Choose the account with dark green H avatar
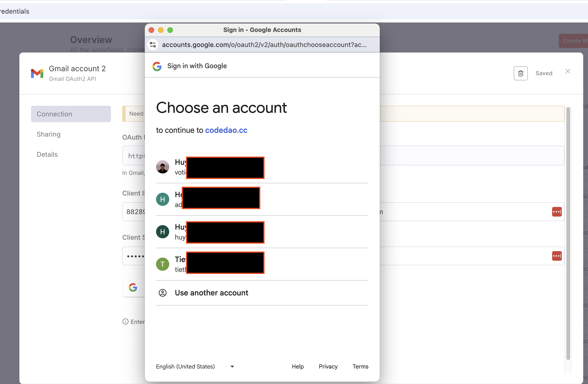The width and height of the screenshot is (588, 384). 262,232
